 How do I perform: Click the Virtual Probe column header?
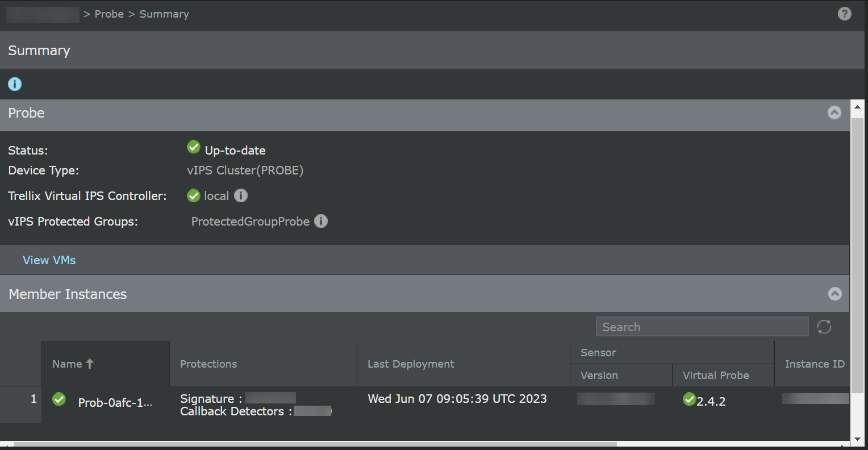point(723,375)
